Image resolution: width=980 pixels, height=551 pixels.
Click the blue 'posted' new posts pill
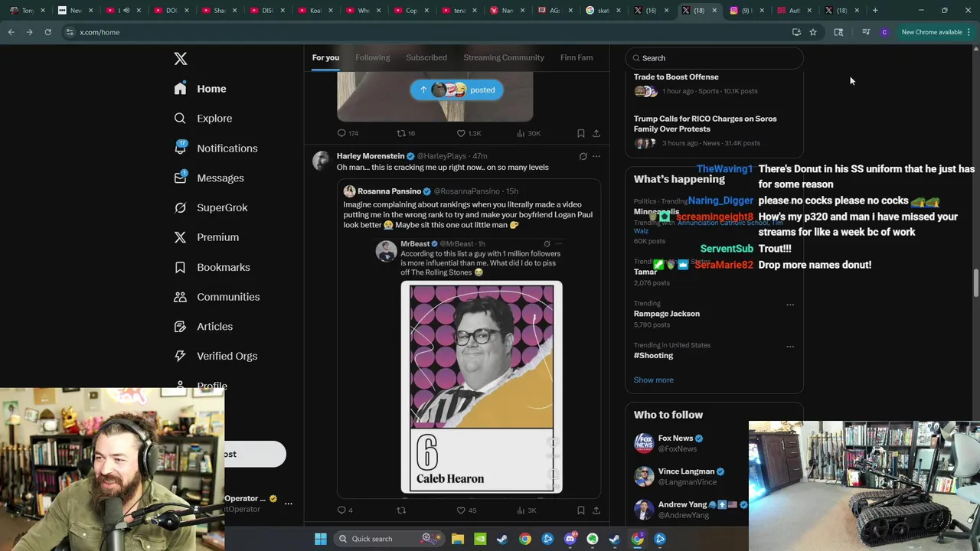(456, 90)
